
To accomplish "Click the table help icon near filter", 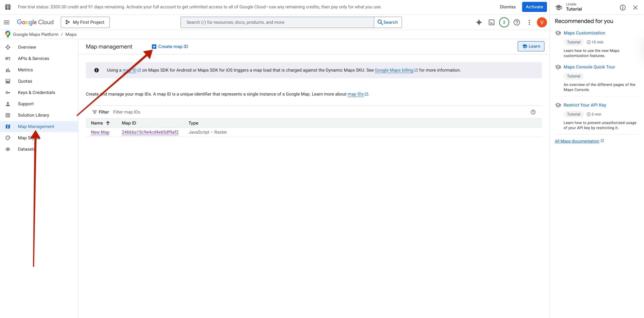I will [x=533, y=112].
